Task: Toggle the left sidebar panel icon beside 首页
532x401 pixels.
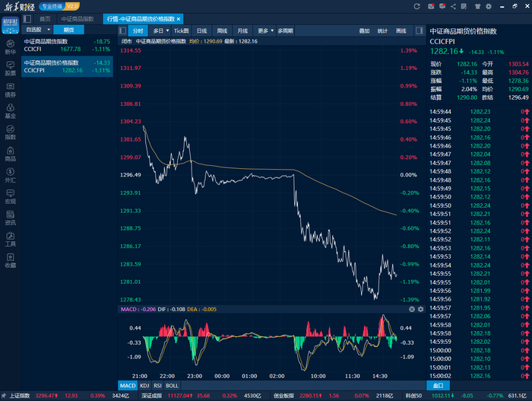Action: 27,19
